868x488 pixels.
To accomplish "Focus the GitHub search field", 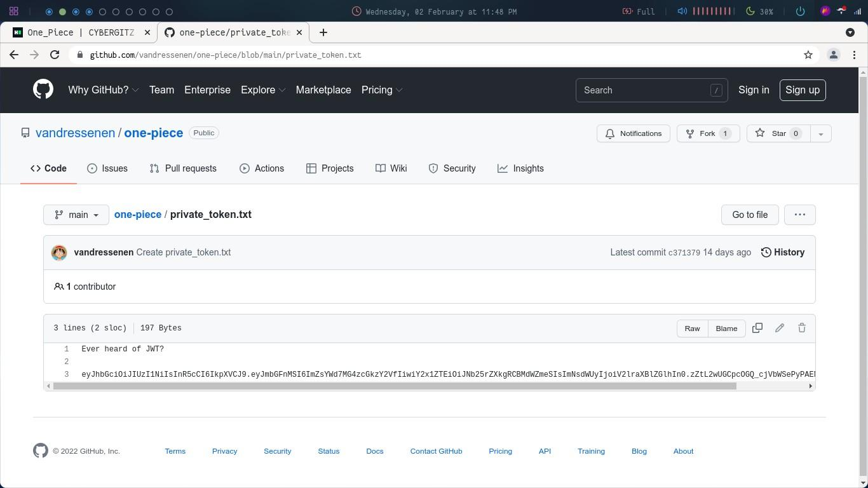I will pyautogui.click(x=652, y=90).
